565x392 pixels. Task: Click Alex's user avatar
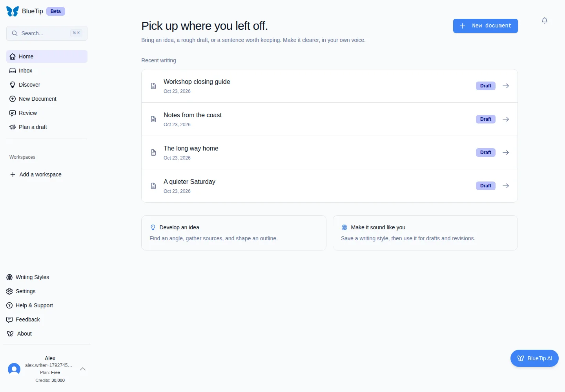[x=14, y=369]
